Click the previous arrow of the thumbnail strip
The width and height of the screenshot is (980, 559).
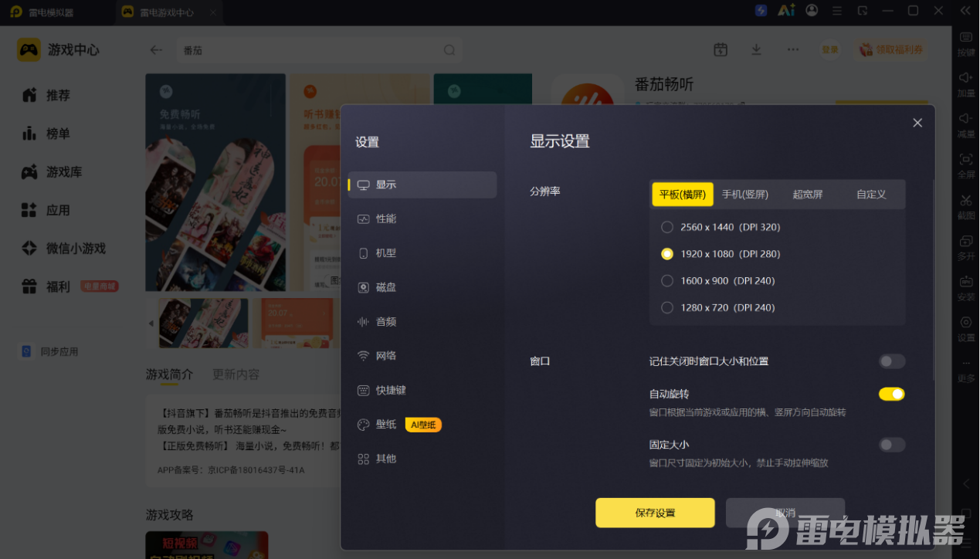[151, 323]
